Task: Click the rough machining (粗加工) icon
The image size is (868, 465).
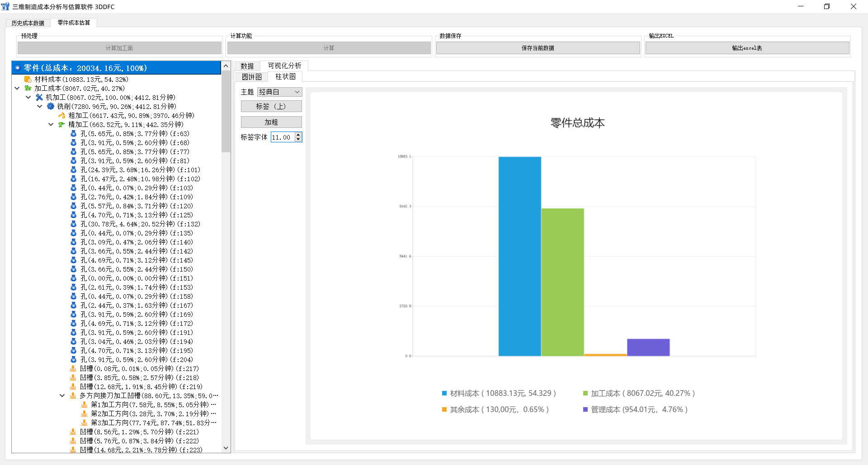Action: tap(62, 116)
